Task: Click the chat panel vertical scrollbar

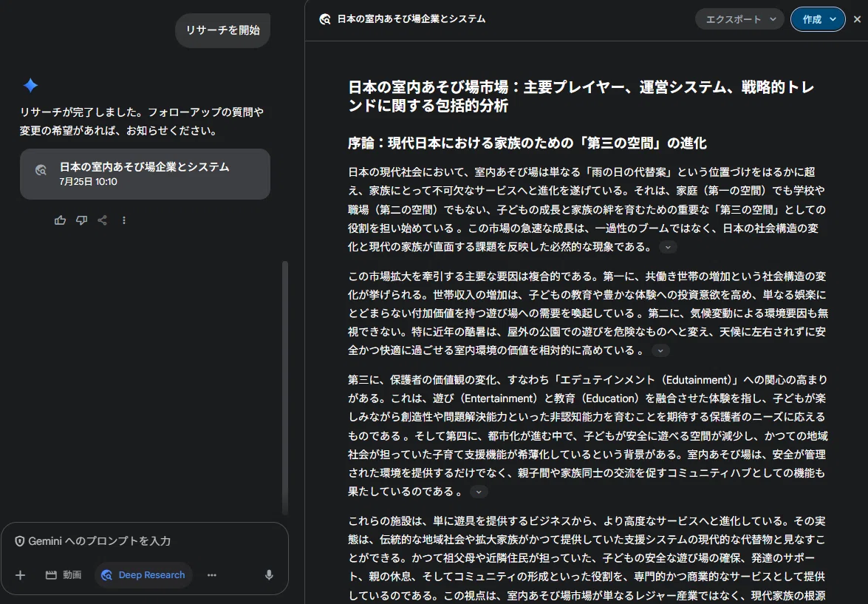Action: (x=285, y=388)
